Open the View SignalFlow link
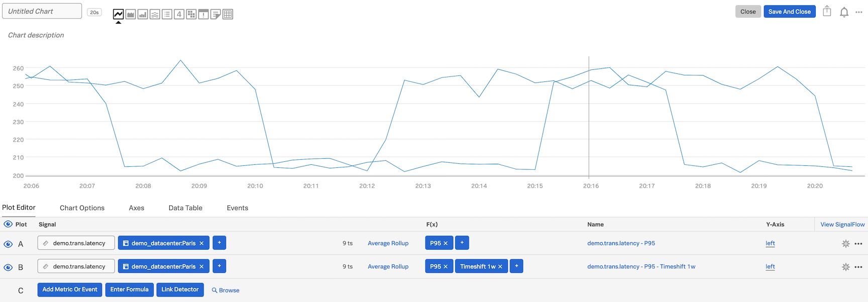 coord(842,225)
